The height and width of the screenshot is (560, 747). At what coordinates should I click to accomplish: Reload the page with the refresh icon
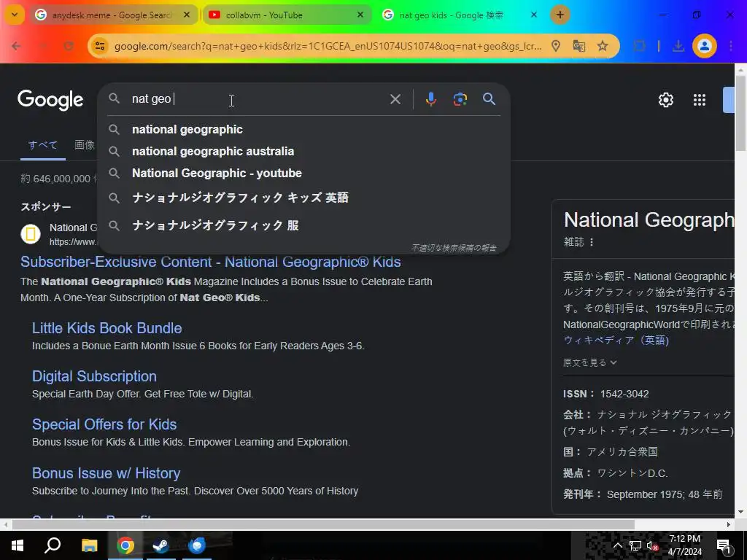pos(69,46)
